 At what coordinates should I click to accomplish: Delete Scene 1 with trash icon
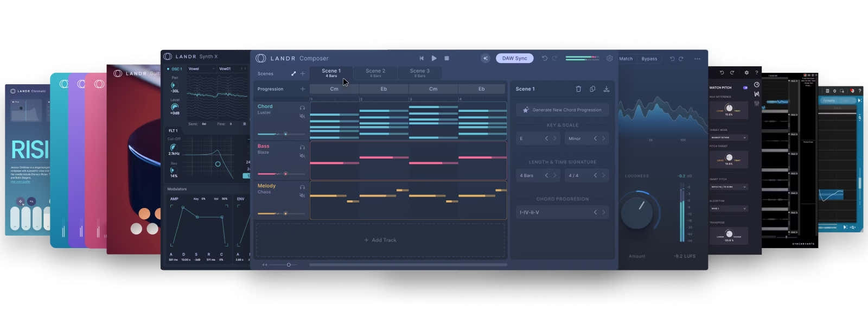click(578, 89)
